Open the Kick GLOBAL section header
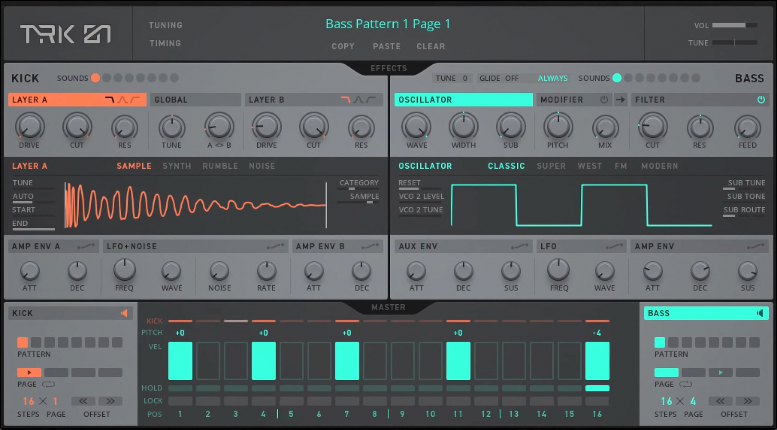The image size is (777, 430). 195,100
